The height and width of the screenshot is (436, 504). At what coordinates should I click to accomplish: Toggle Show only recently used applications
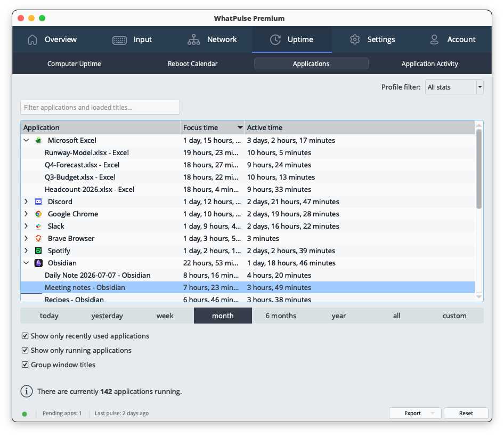[x=25, y=336]
